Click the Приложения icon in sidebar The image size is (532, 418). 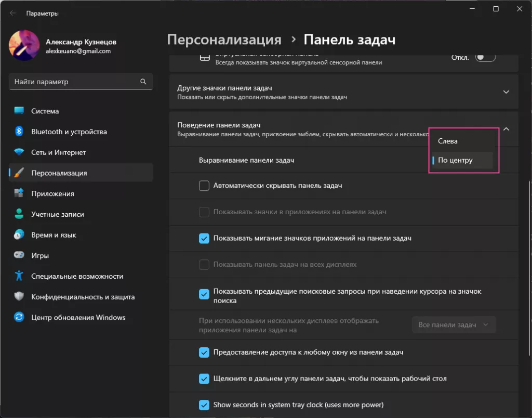pyautogui.click(x=19, y=193)
